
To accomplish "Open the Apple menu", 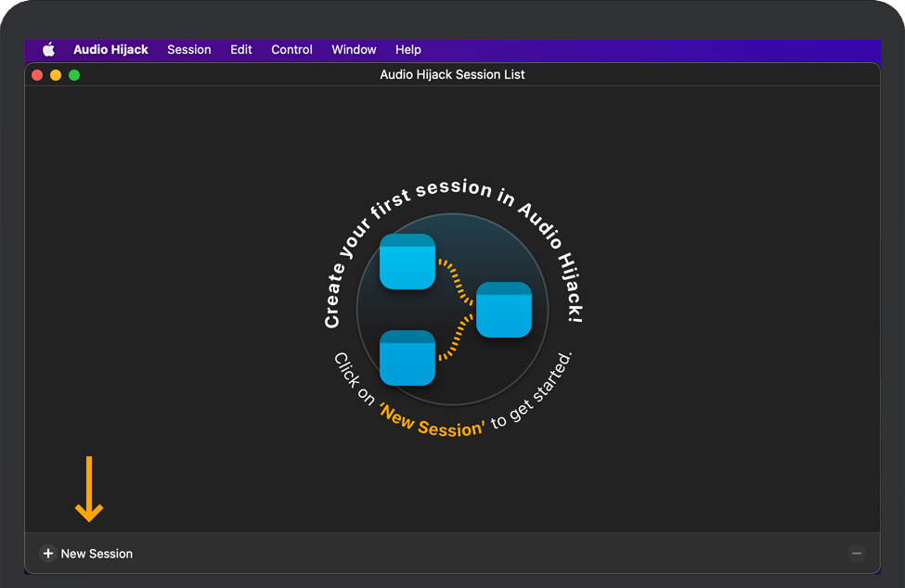I will tap(48, 50).
